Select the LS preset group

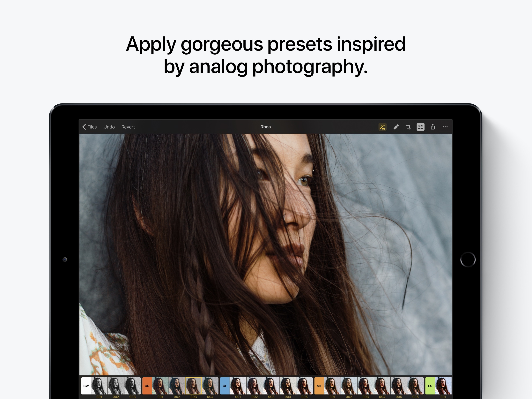430,386
